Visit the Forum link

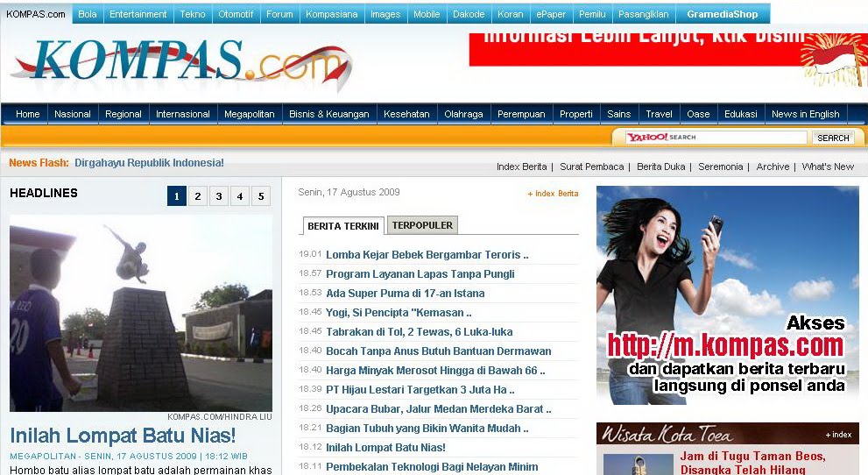(x=279, y=14)
